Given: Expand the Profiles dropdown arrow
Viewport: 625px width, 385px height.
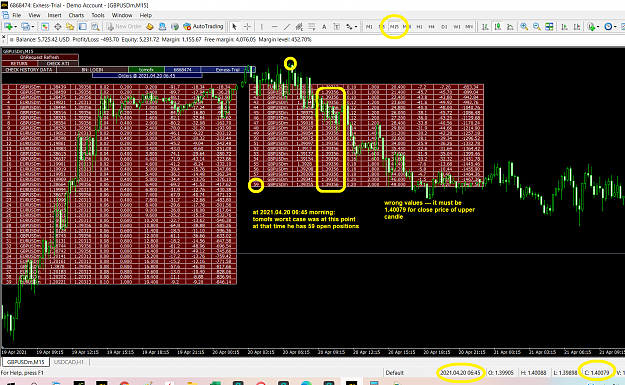Looking at the screenshot, I should pyautogui.click(x=33, y=27).
